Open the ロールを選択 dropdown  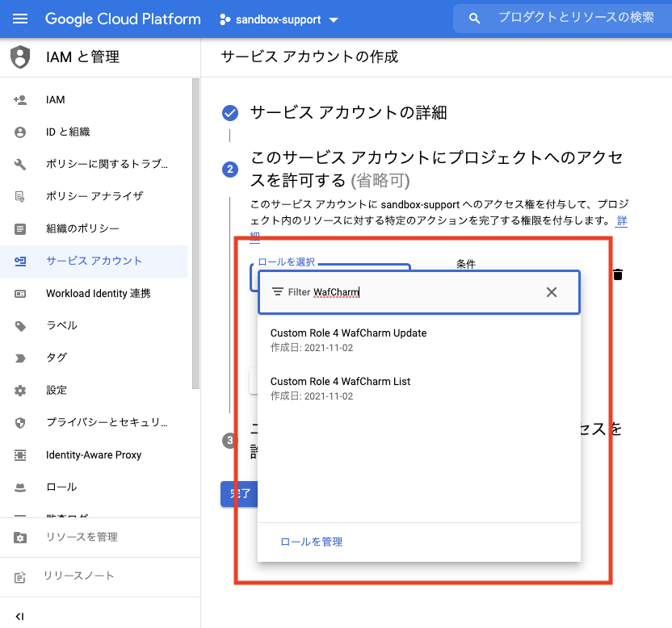pos(333,273)
